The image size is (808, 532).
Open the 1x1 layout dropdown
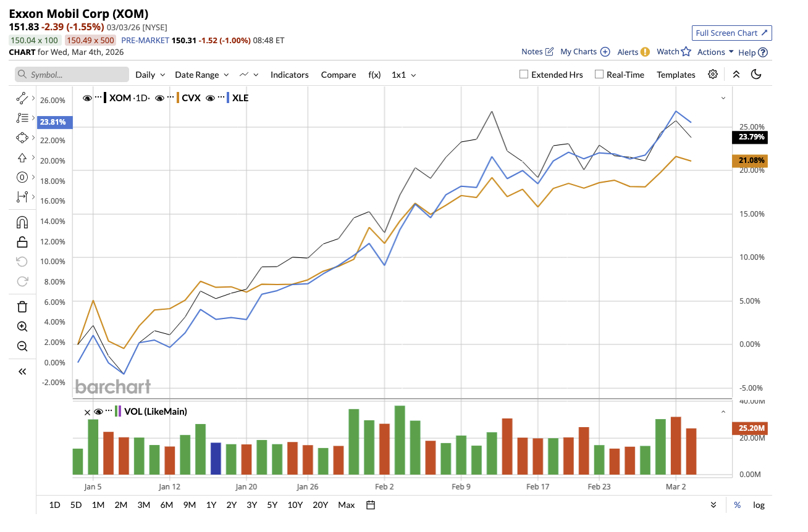[x=402, y=74]
